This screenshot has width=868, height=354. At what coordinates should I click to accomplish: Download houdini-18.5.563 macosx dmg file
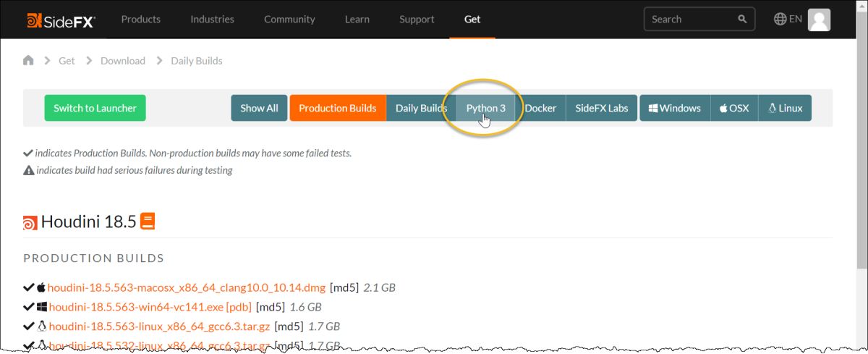pyautogui.click(x=187, y=287)
